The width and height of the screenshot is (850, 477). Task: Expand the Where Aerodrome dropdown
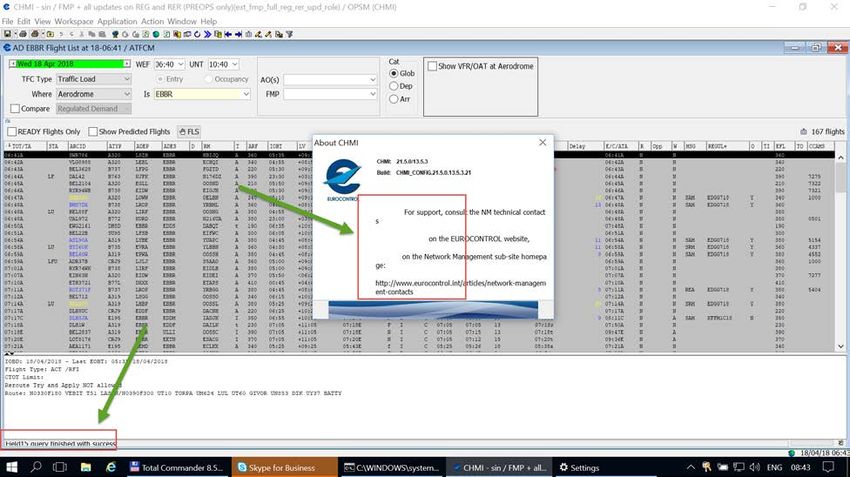pyautogui.click(x=127, y=94)
